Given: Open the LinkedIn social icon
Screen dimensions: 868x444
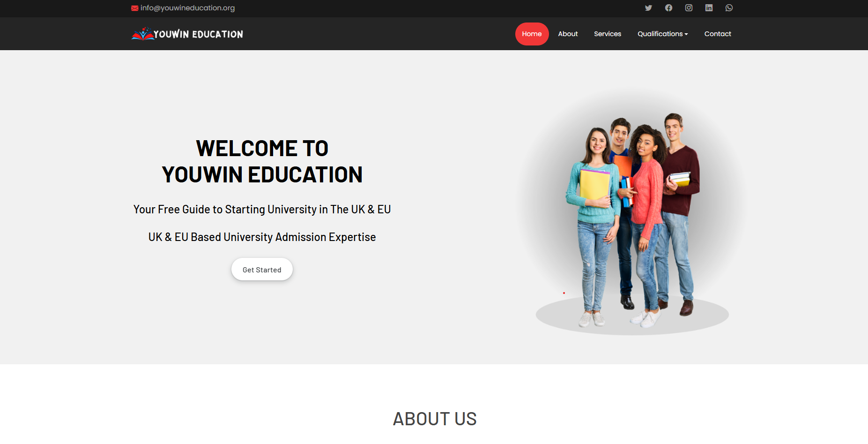Looking at the screenshot, I should coord(709,8).
